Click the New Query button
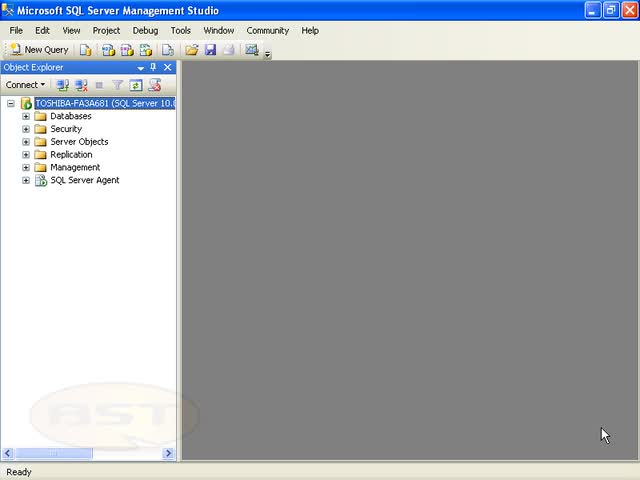This screenshot has width=640, height=480. pos(39,50)
